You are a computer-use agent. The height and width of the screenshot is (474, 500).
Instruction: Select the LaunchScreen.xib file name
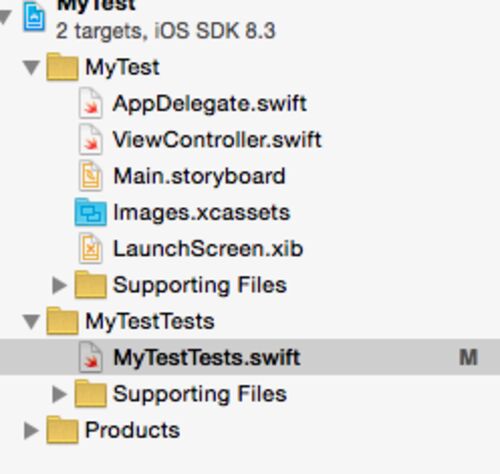click(208, 249)
